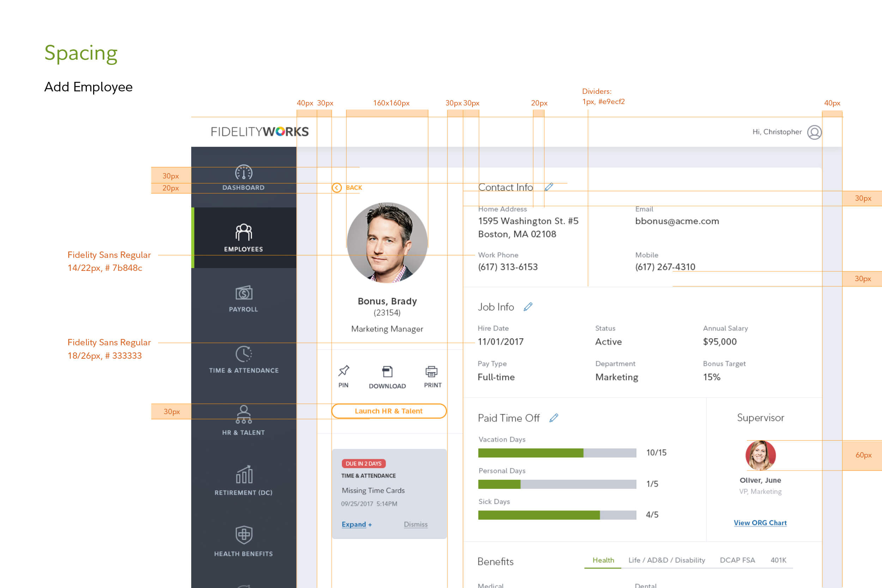Edit Job Info with pencil icon
The width and height of the screenshot is (882, 588).
[528, 307]
